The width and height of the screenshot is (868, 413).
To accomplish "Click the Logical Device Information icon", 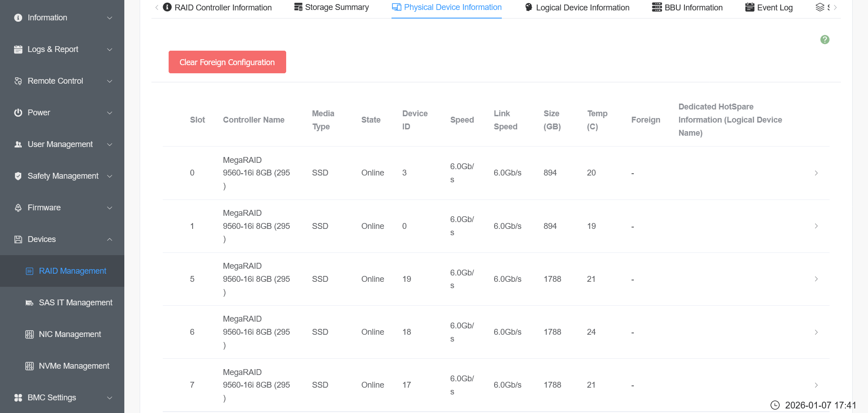I will [x=528, y=7].
